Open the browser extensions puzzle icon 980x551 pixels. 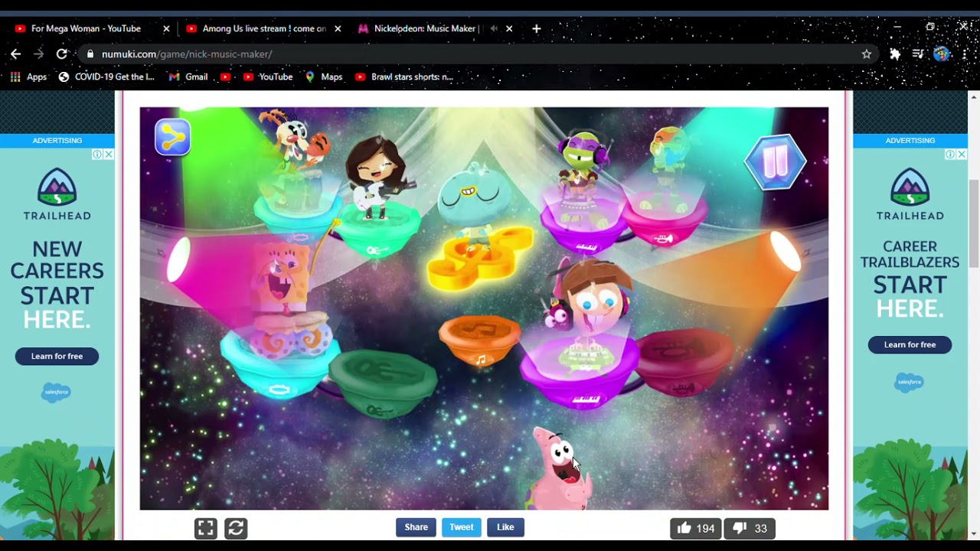pos(895,54)
